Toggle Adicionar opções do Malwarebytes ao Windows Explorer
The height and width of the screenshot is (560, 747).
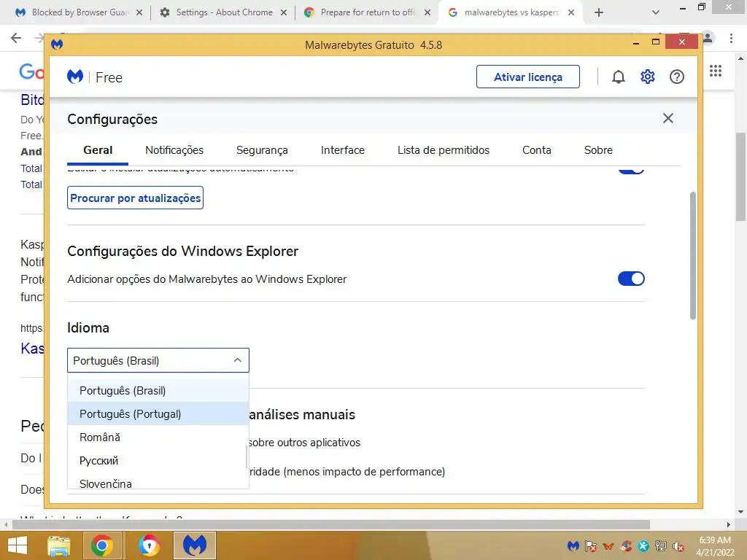[x=631, y=279]
